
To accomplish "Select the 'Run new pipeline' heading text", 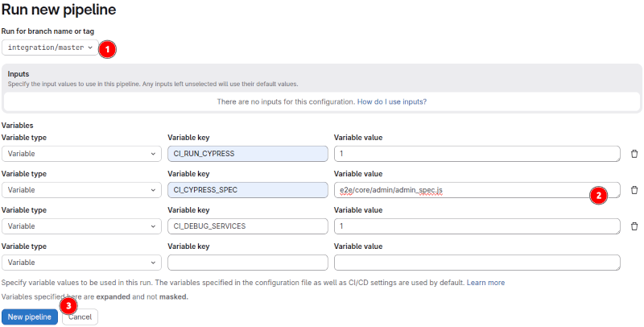I will (x=59, y=10).
